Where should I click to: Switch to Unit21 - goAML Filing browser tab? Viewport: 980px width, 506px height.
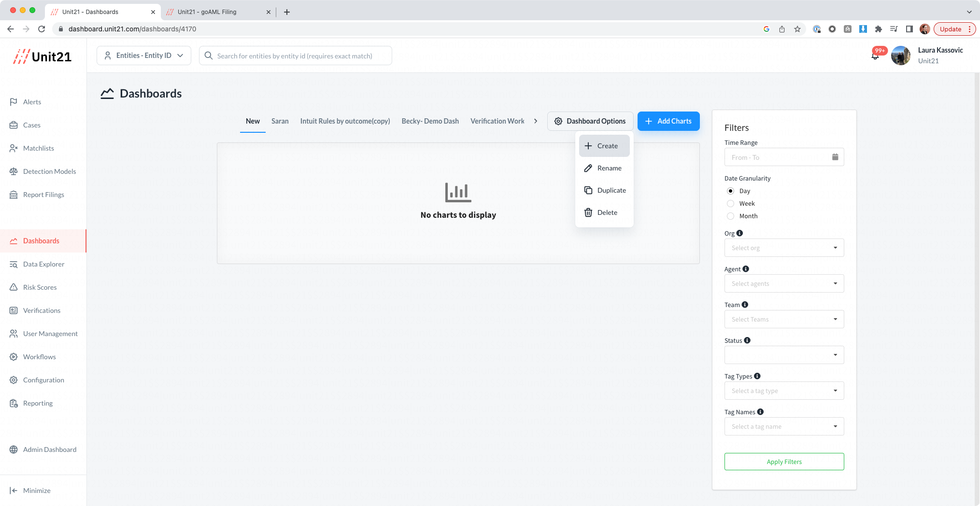pos(217,12)
